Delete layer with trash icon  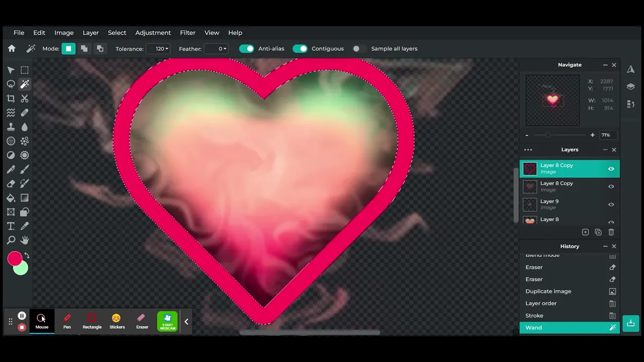tap(611, 232)
